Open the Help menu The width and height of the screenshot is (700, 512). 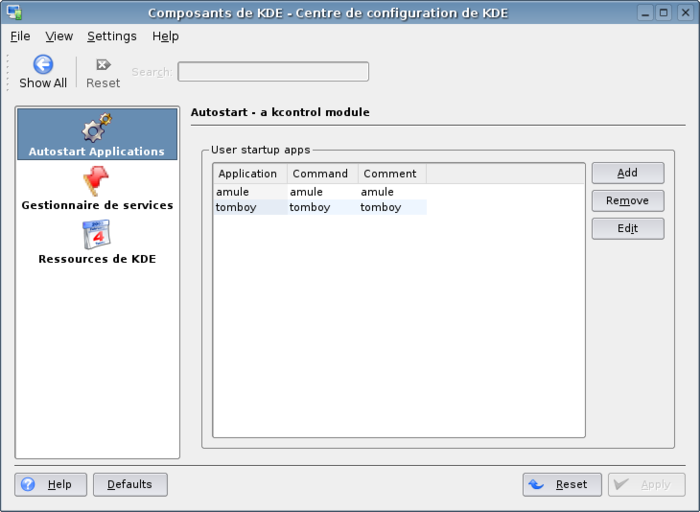(x=165, y=36)
